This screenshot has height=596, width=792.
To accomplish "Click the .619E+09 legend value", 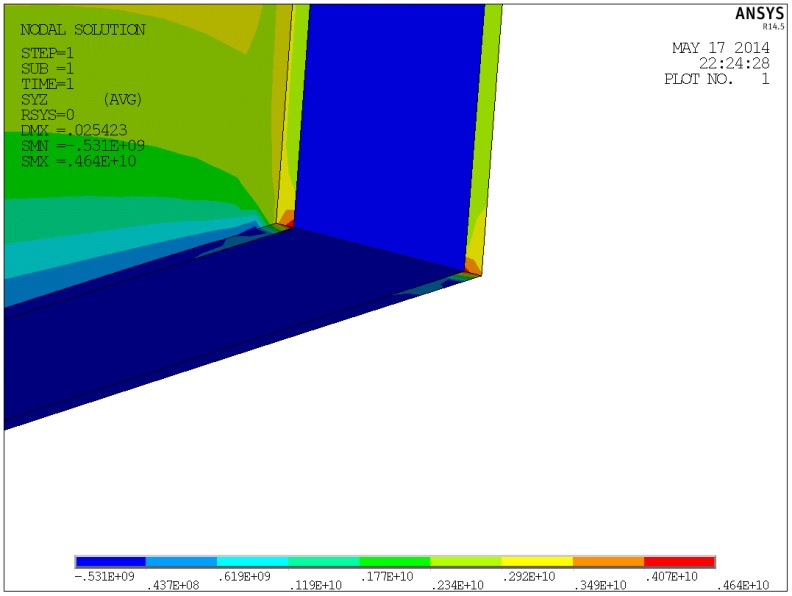I will click(244, 576).
